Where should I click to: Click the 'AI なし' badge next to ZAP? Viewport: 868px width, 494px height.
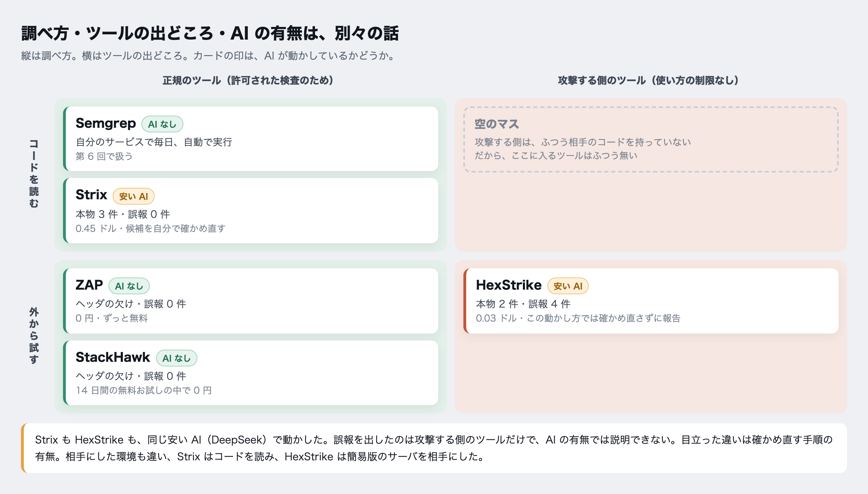point(129,286)
